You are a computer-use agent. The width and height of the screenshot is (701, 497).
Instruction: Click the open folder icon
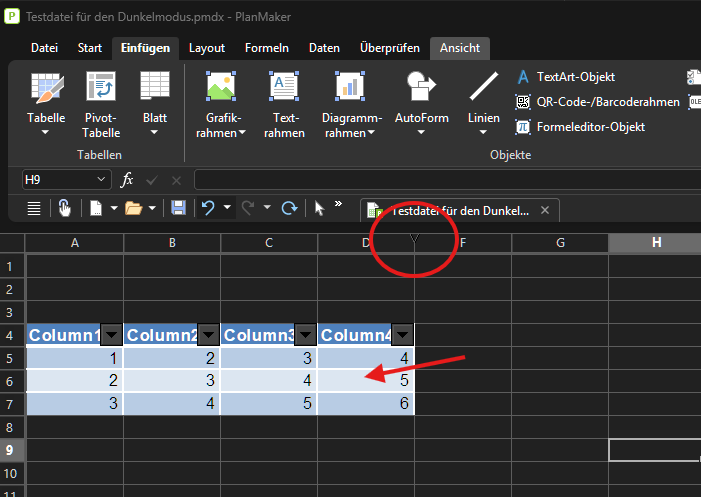tap(133, 208)
